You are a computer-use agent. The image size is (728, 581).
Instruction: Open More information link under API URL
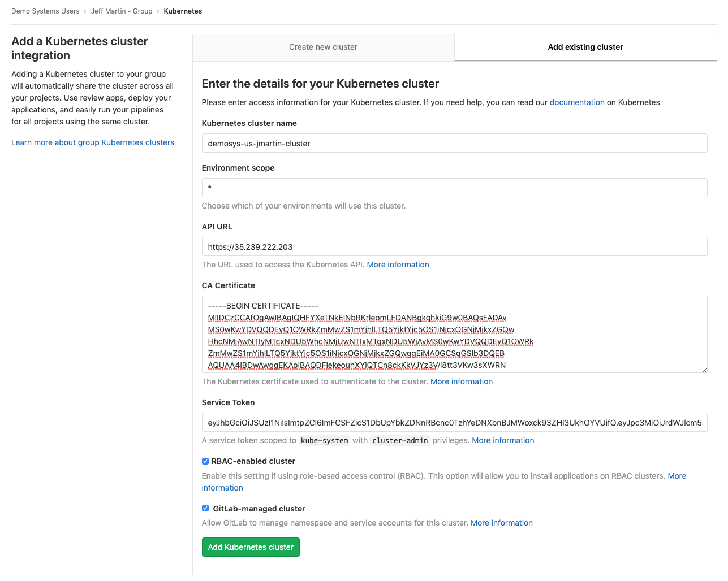(x=398, y=265)
